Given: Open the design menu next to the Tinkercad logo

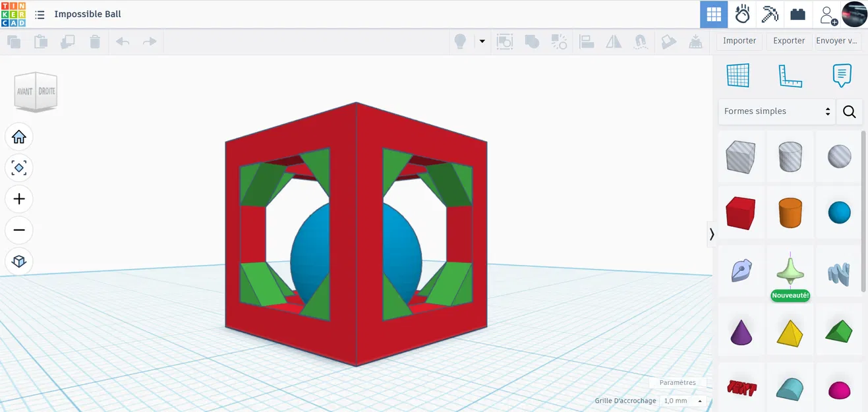Looking at the screenshot, I should 40,15.
